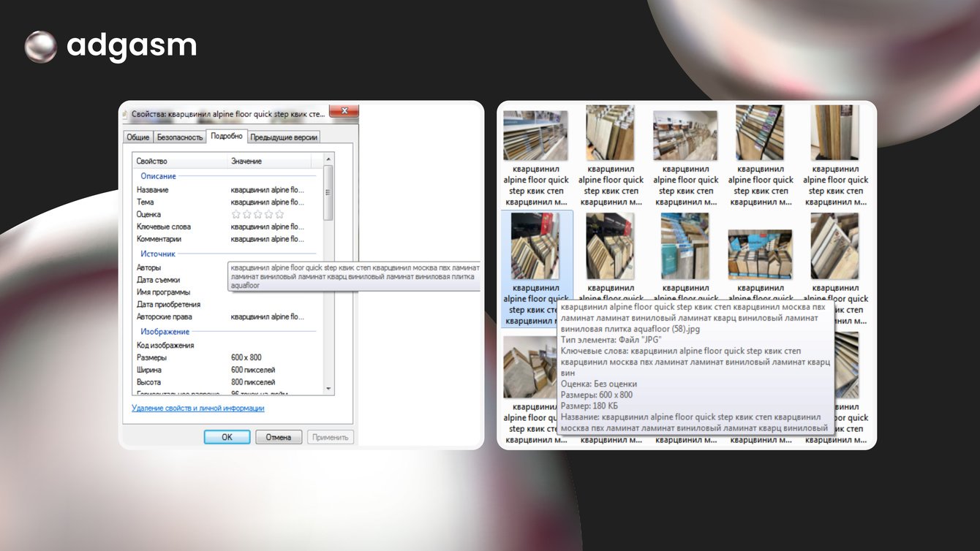Viewport: 980px width, 551px height.
Task: Cancel the dialog with Отмена
Action: pos(279,437)
